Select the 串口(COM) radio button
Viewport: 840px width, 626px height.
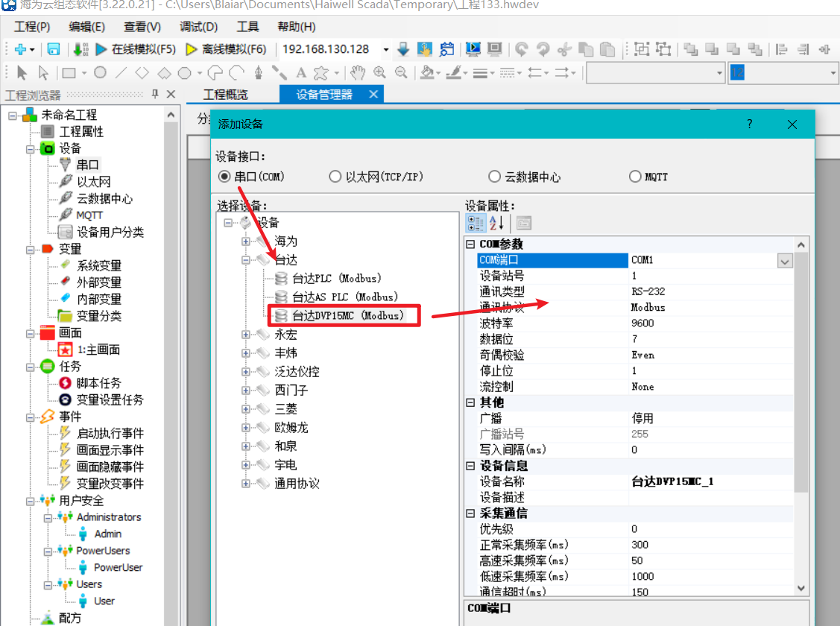pos(225,177)
